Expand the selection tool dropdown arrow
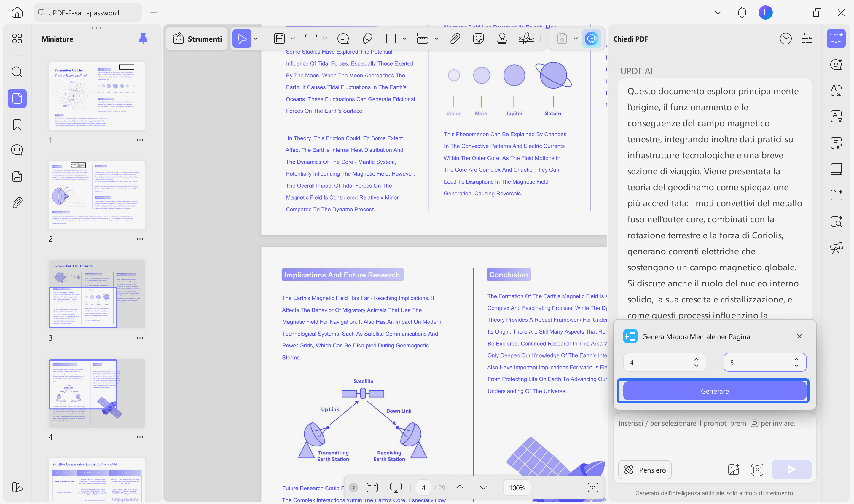 (x=256, y=39)
